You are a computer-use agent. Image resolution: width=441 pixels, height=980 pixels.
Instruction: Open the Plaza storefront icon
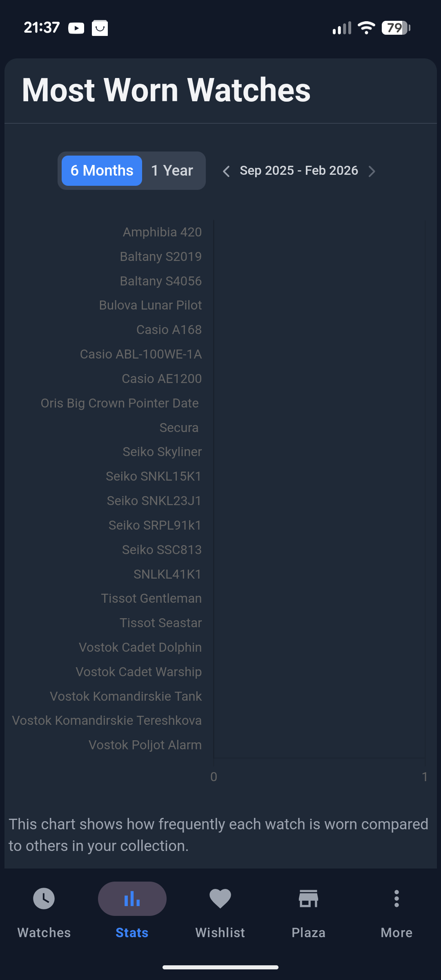308,899
